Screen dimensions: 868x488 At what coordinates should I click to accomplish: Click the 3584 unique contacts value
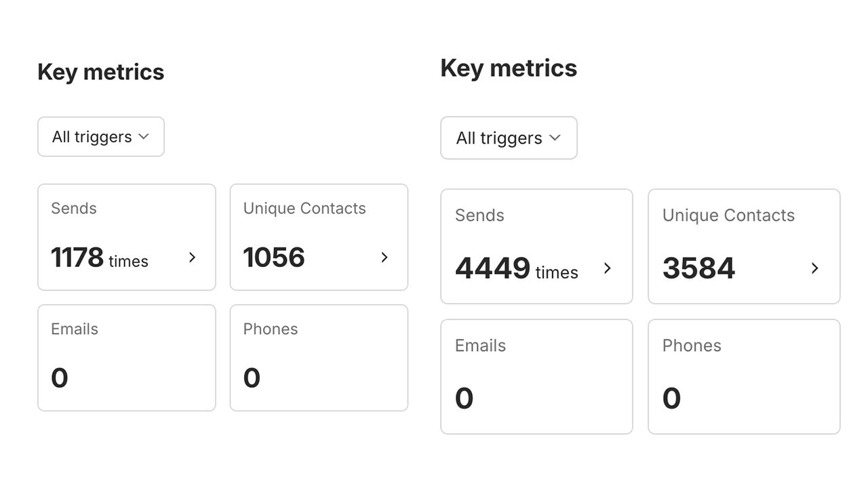click(x=698, y=268)
